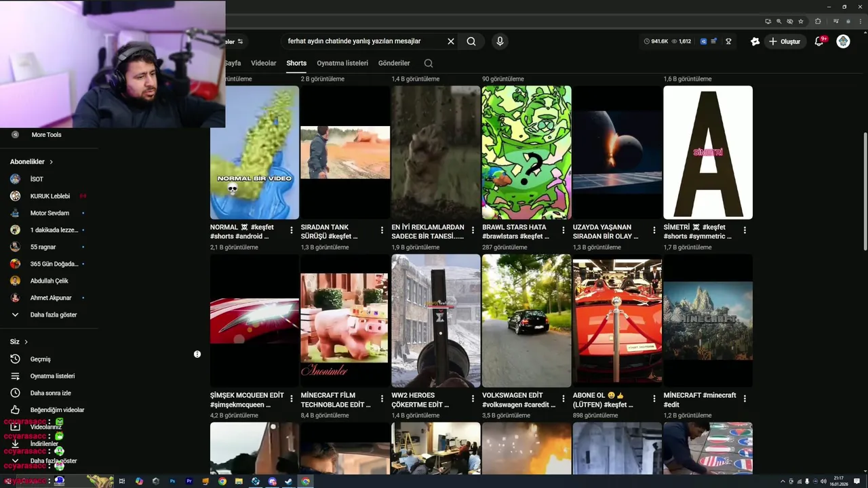Expand the Abonelikler section chevron

(51, 162)
